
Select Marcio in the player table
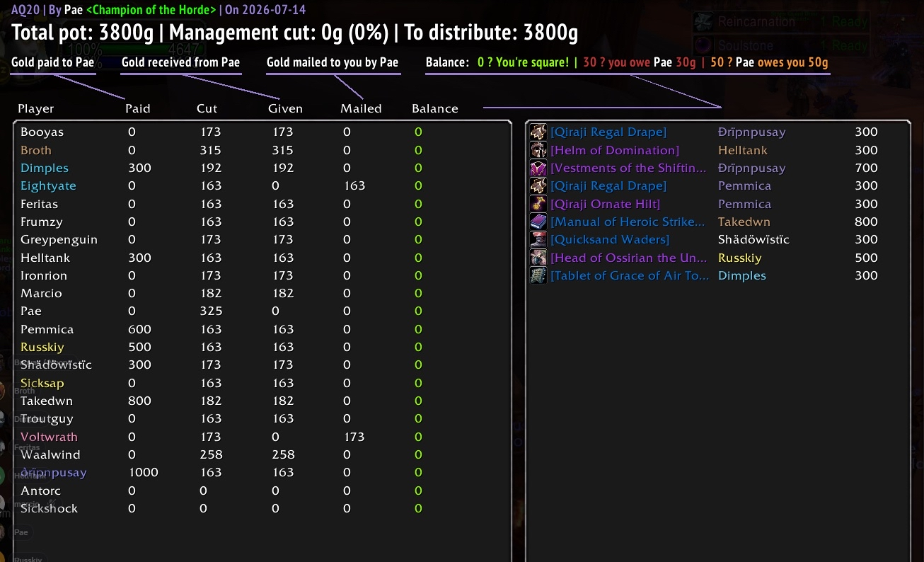pos(41,293)
